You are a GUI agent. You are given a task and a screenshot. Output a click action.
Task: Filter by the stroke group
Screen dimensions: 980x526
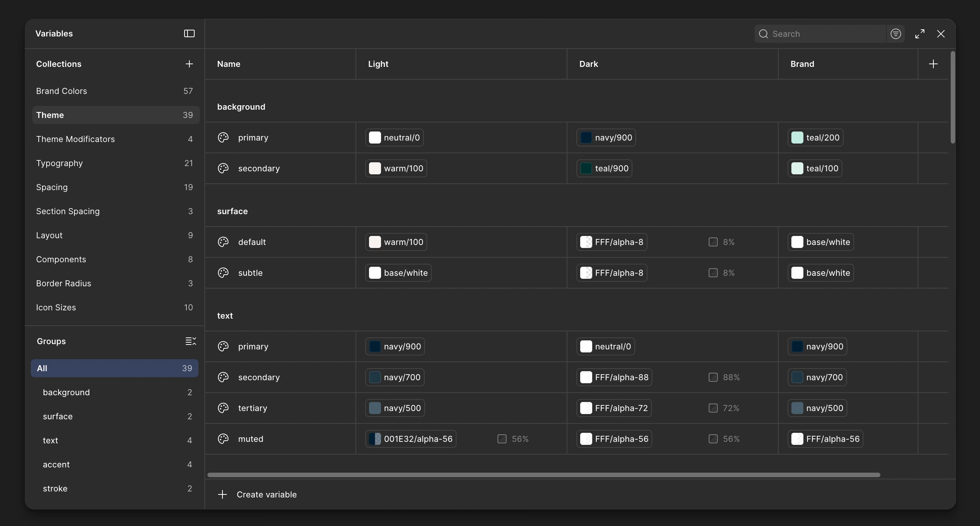tap(115, 488)
